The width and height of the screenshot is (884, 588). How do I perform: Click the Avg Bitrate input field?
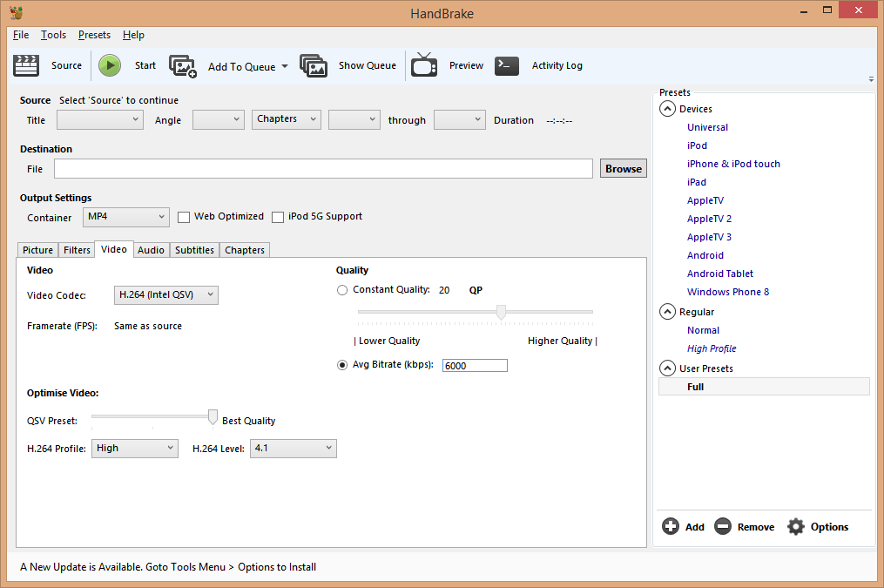pos(474,366)
